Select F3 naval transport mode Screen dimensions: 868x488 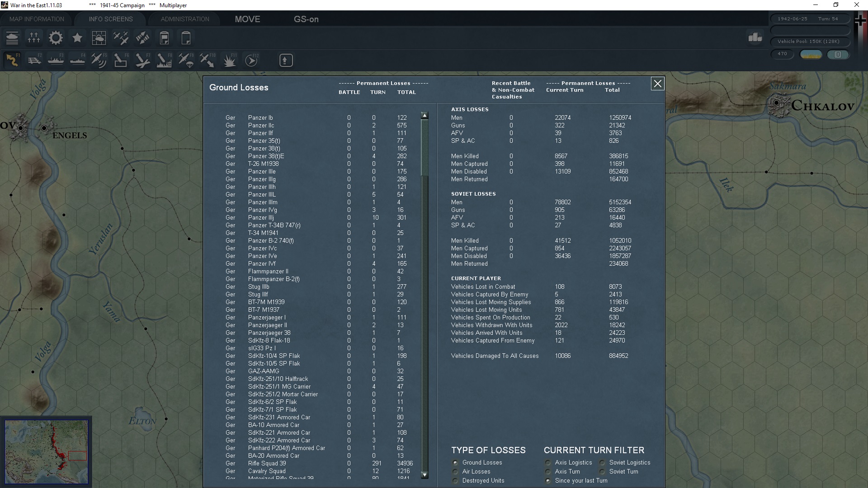(x=56, y=60)
